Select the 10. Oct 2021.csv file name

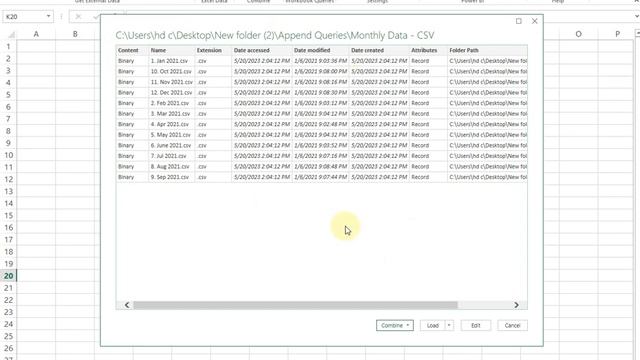[x=171, y=71]
